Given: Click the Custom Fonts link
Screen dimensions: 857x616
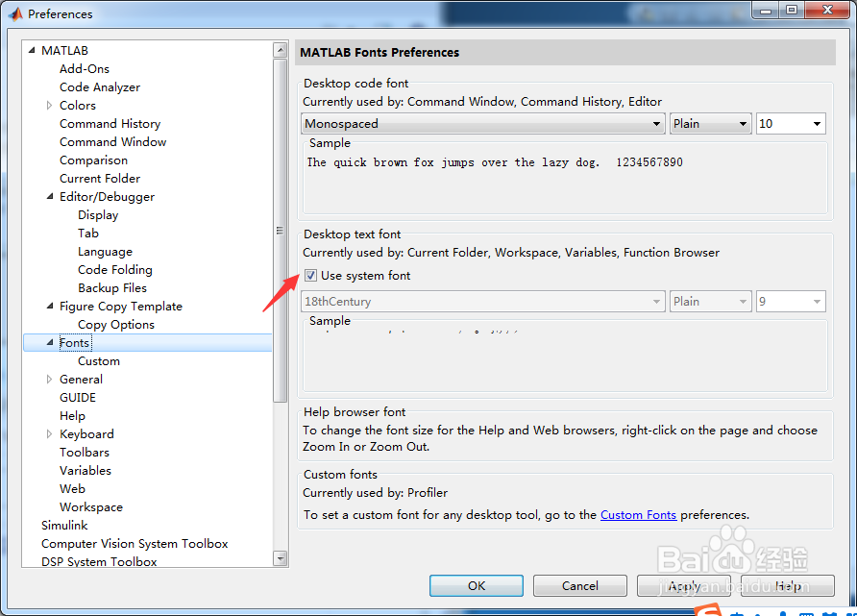Looking at the screenshot, I should pos(638,515).
